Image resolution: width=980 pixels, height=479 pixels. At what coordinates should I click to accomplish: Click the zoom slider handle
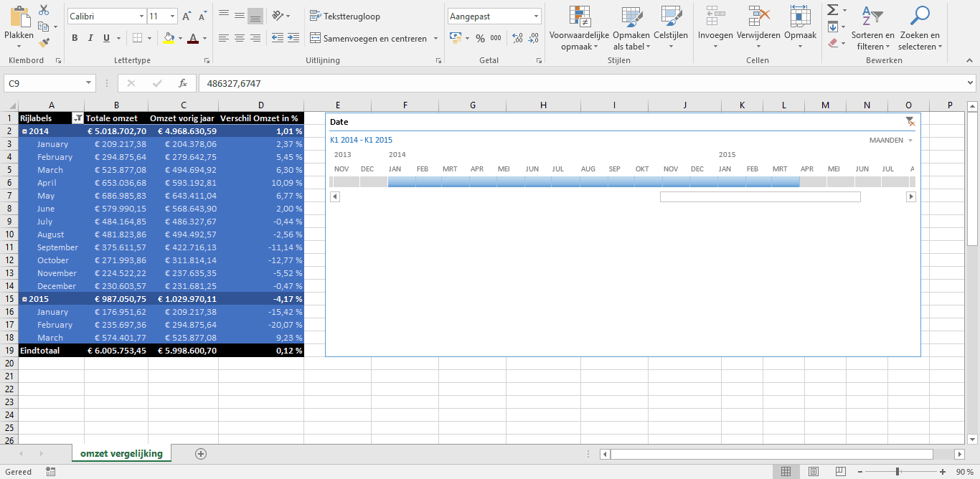897,472
